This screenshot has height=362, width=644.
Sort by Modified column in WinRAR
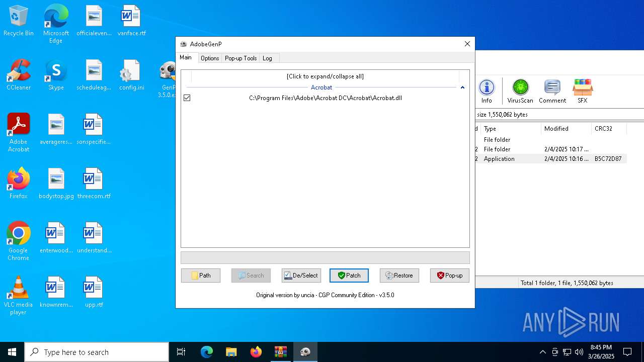tap(567, 129)
